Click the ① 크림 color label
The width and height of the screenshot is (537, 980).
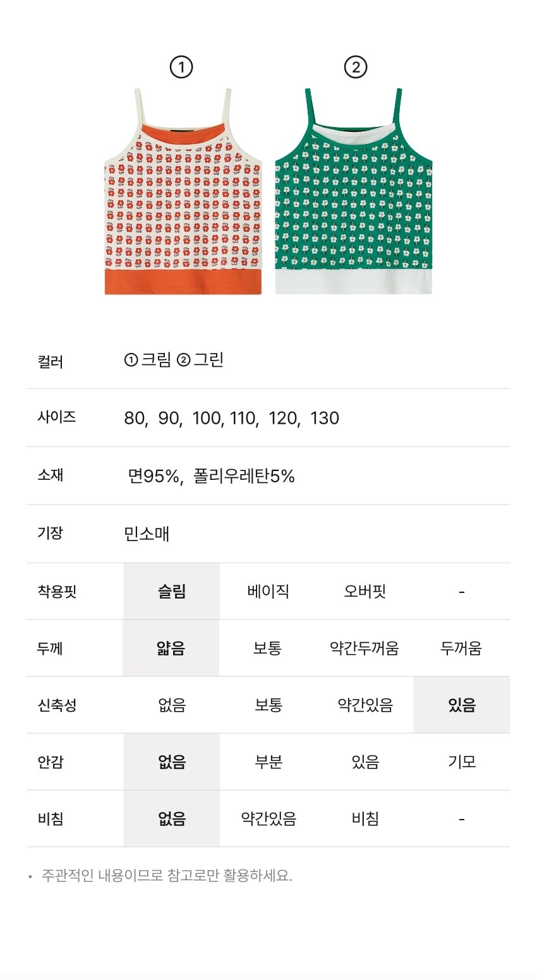tap(148, 360)
